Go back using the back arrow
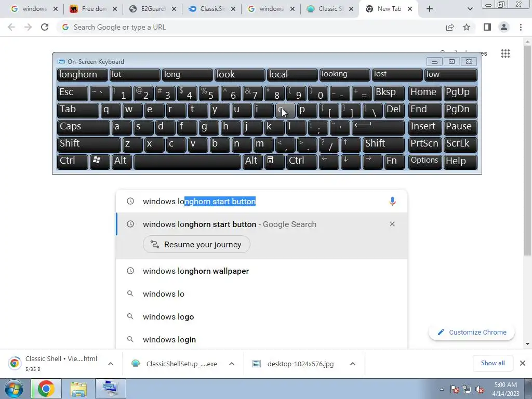 [11, 27]
